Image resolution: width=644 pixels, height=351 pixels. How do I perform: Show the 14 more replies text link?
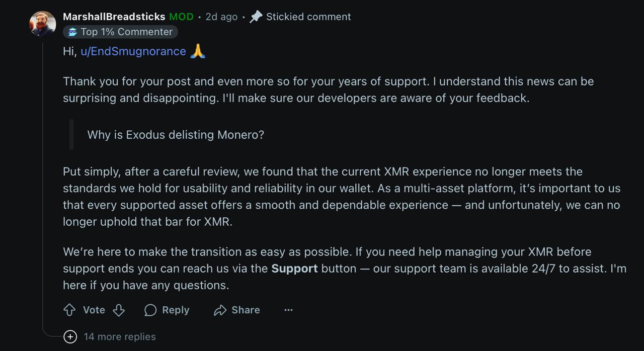(x=120, y=337)
